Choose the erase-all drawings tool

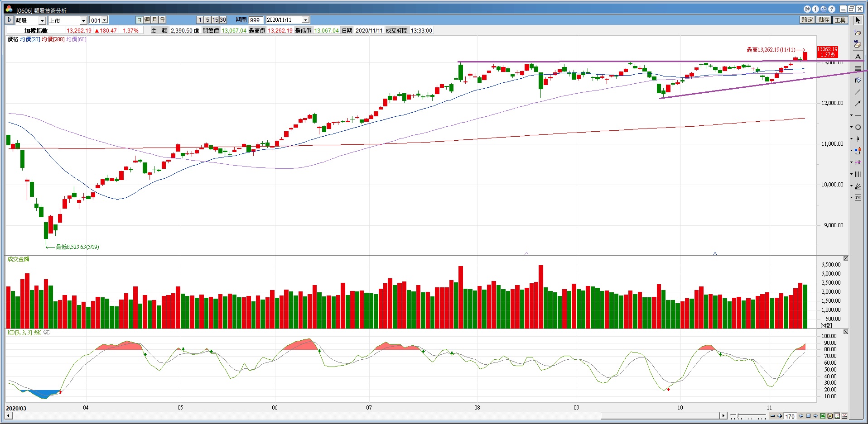pos(858,44)
